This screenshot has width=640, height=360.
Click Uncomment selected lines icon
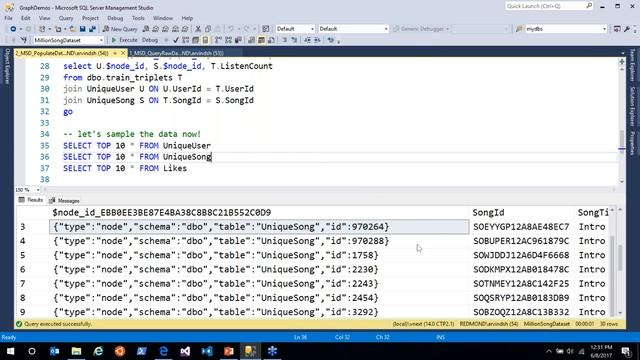[x=294, y=40]
